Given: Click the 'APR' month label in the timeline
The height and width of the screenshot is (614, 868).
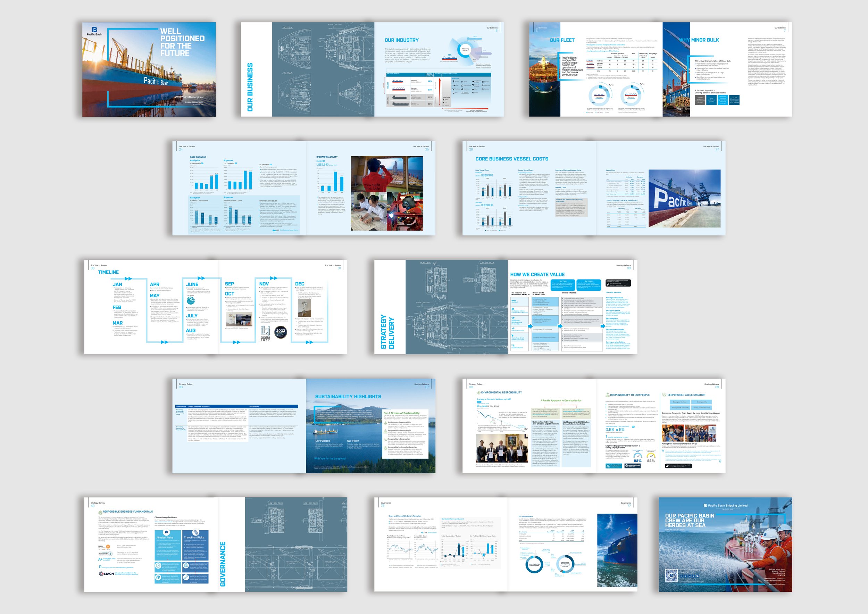Looking at the screenshot, I should pyautogui.click(x=155, y=284).
